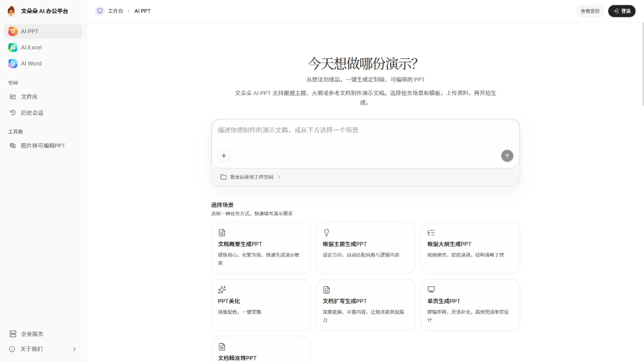
Task: Click the 图片转可编辑PPT tool icon
Action: tap(13, 145)
